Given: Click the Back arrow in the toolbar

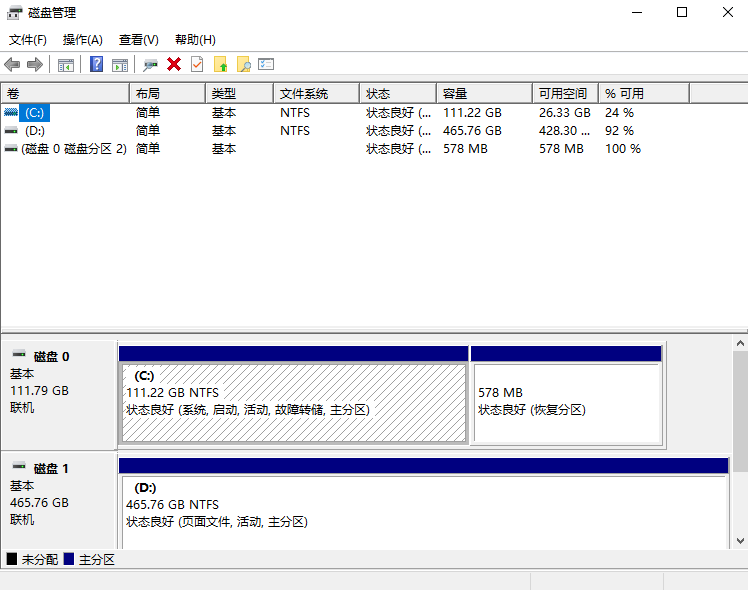Looking at the screenshot, I should (12, 65).
